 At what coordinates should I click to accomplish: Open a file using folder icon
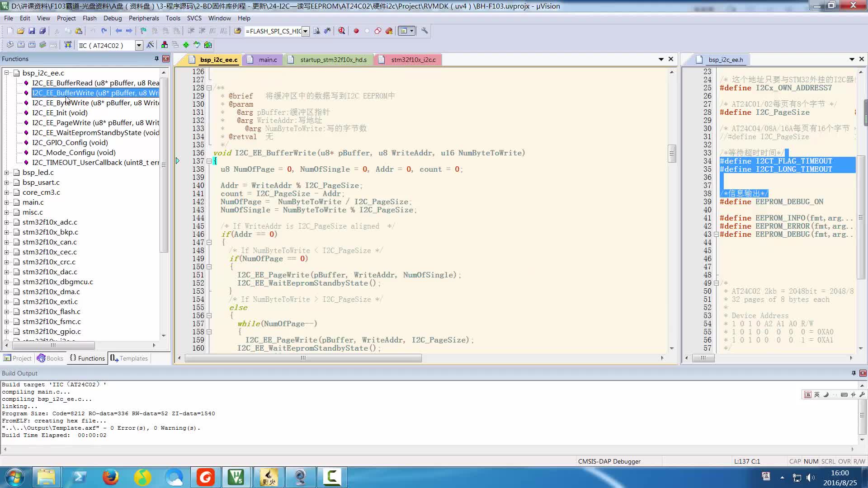(21, 31)
